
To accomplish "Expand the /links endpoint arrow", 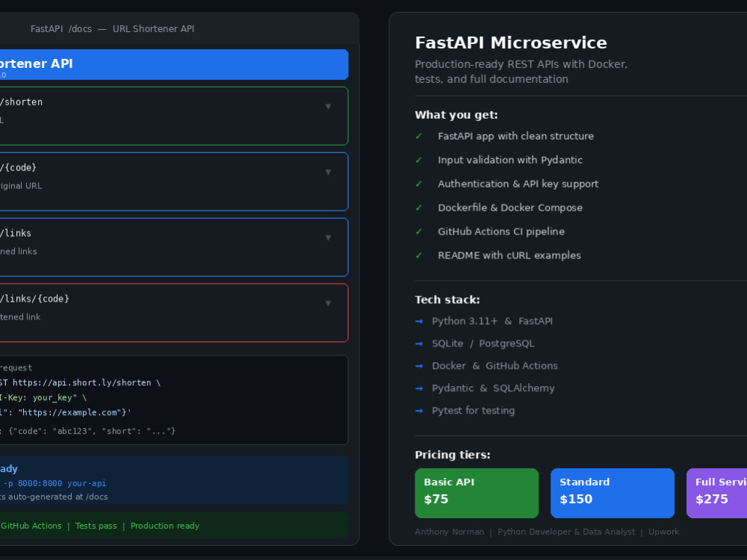I will (328, 237).
